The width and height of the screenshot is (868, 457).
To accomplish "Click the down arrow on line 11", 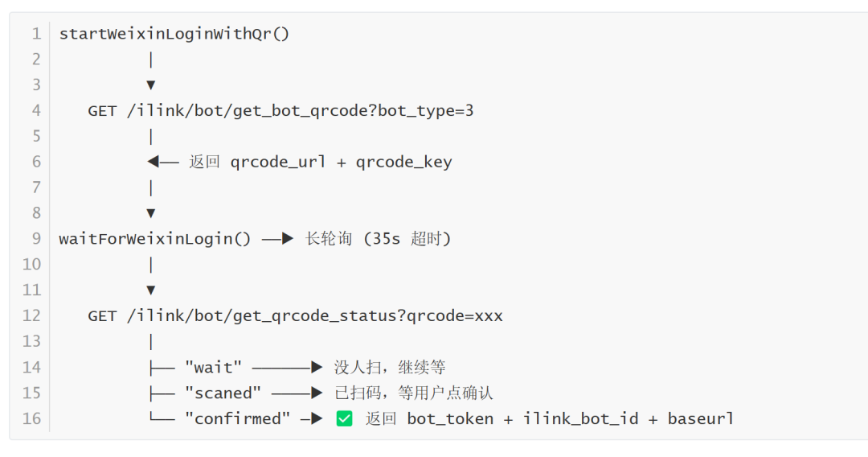I will (150, 290).
